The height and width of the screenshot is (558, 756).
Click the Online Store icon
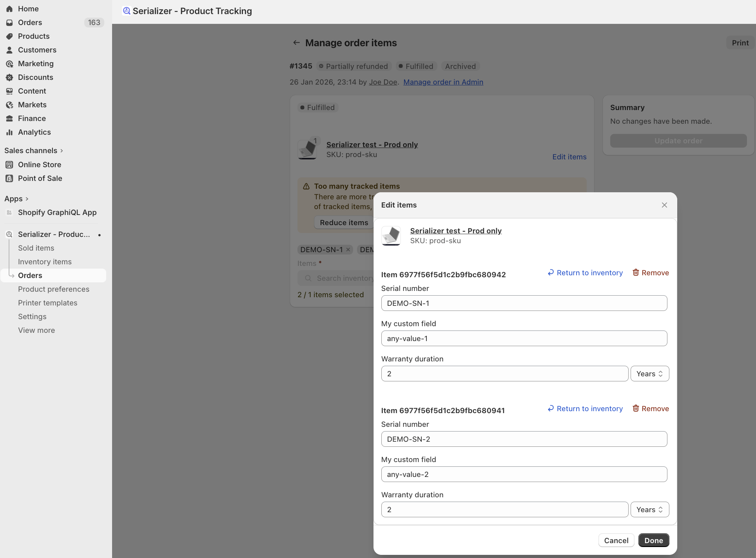click(9, 164)
